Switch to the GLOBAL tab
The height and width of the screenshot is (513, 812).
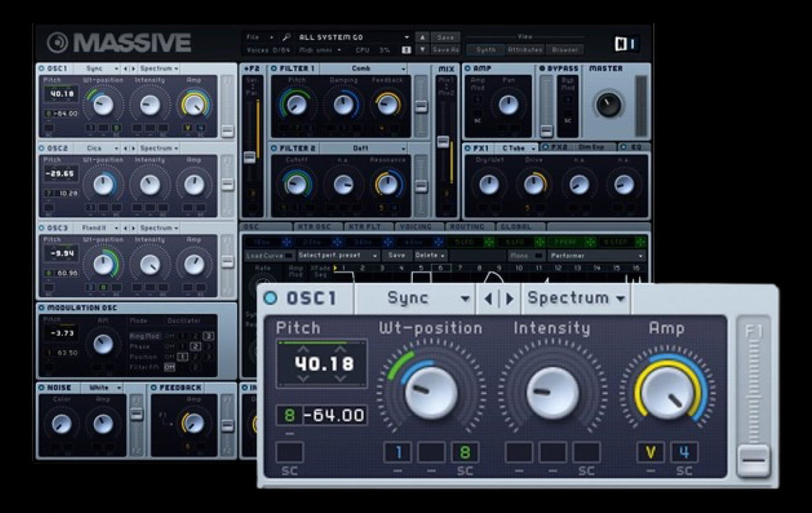click(520, 227)
